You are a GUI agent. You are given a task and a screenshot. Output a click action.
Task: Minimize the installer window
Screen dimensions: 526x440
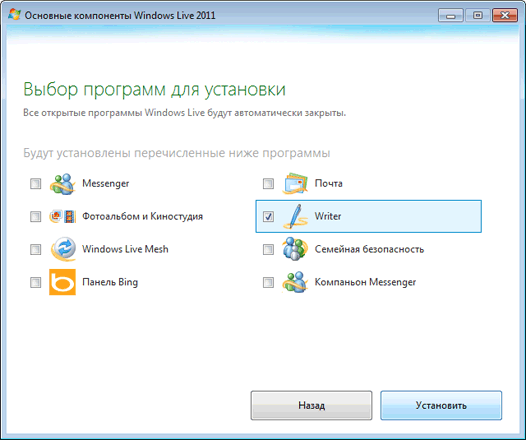(451, 15)
